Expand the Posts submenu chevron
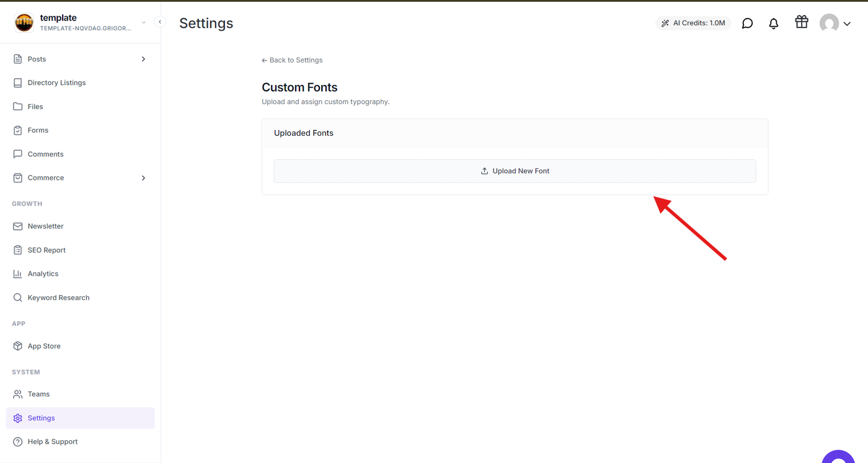The width and height of the screenshot is (868, 463). (x=143, y=59)
